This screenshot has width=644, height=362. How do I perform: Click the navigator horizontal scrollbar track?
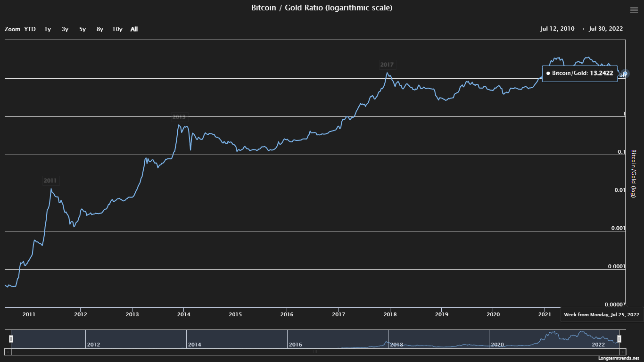tap(315, 352)
